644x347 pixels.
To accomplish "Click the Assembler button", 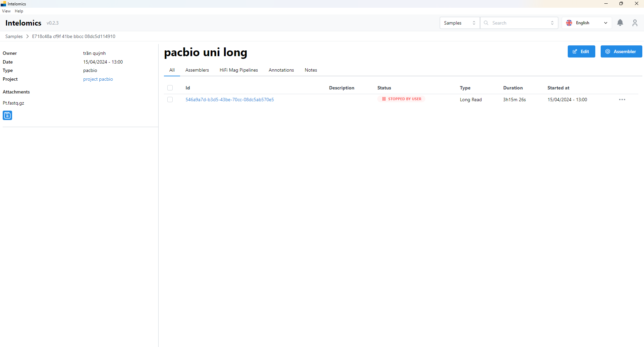I will coord(621,51).
